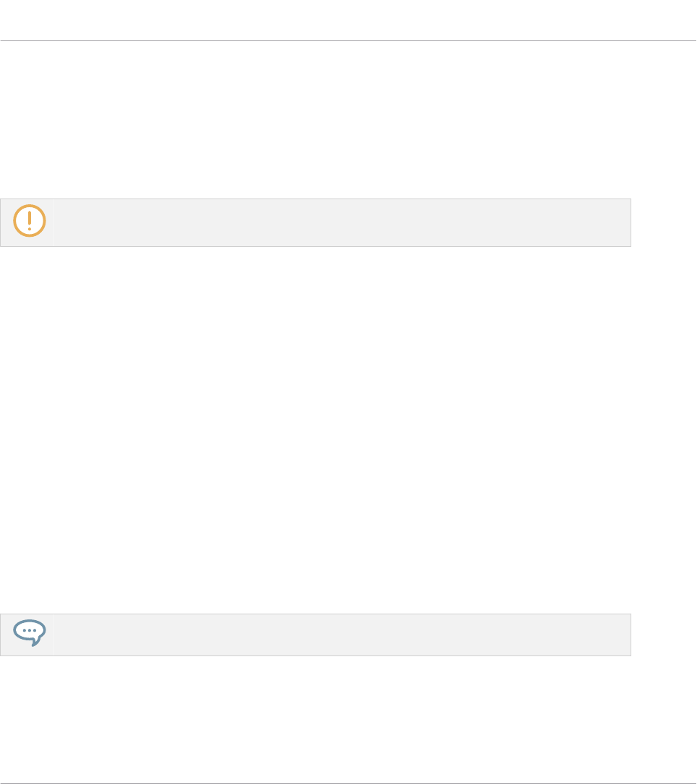Click the empty gray area of the tip box
Screen dimensions: 697x784
coord(342,635)
